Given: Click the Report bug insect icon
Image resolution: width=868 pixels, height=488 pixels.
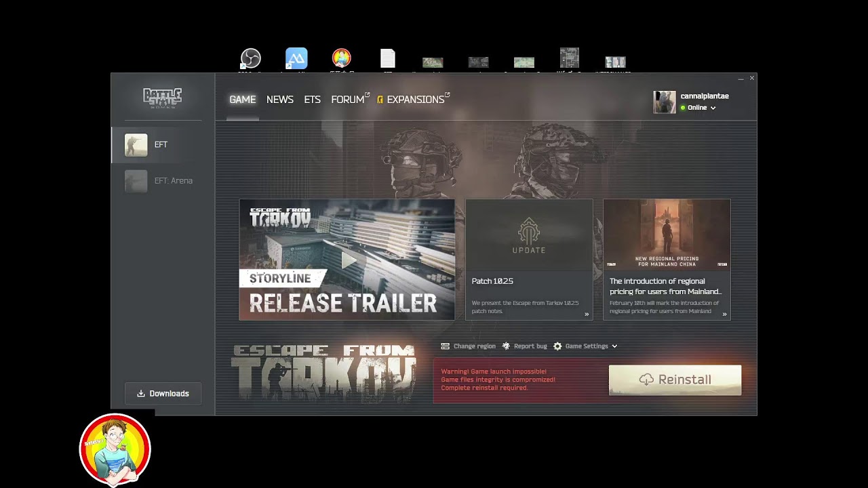Looking at the screenshot, I should [506, 346].
